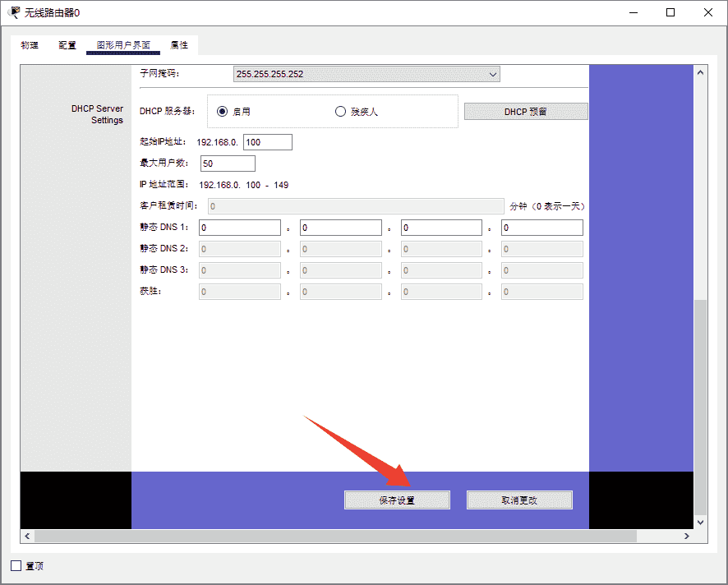Click horizontal scrollbar right arrow
Viewport: 728px width, 585px height.
tap(686, 537)
